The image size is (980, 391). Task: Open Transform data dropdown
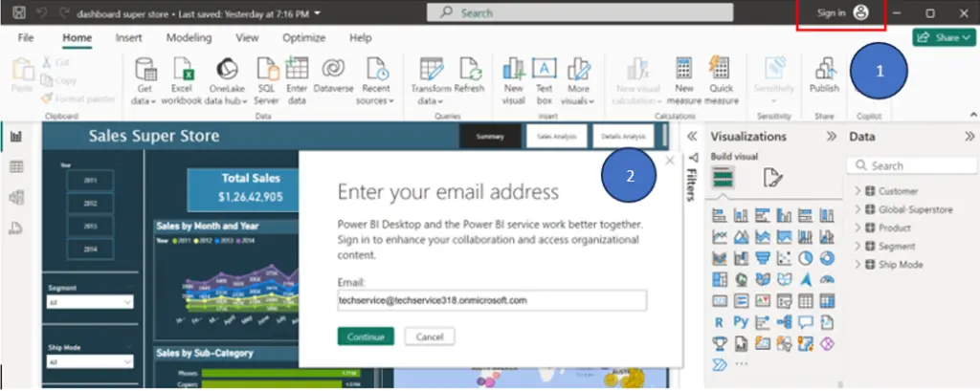tap(431, 95)
